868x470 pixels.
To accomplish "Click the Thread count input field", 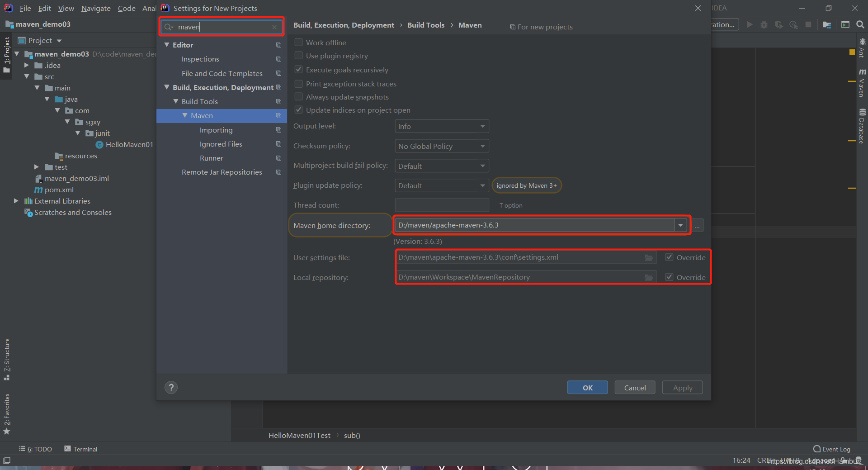I will tap(442, 205).
